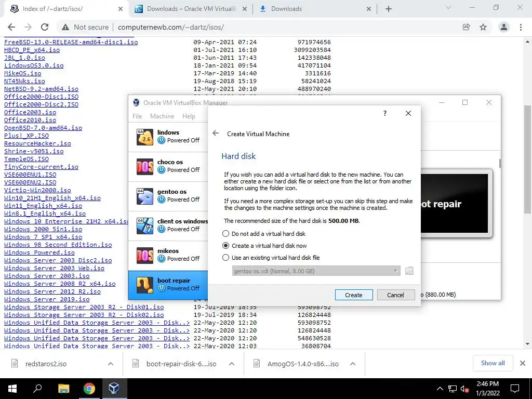
Task: Click the Not secure warning icon
Action: coord(65,27)
